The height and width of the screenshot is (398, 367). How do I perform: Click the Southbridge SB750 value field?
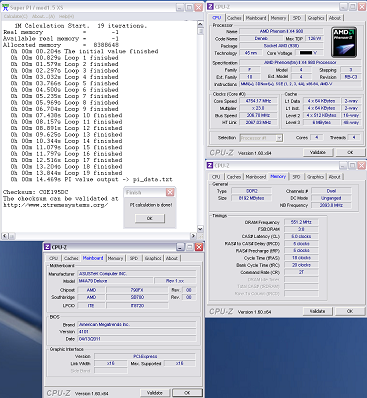coord(137,297)
